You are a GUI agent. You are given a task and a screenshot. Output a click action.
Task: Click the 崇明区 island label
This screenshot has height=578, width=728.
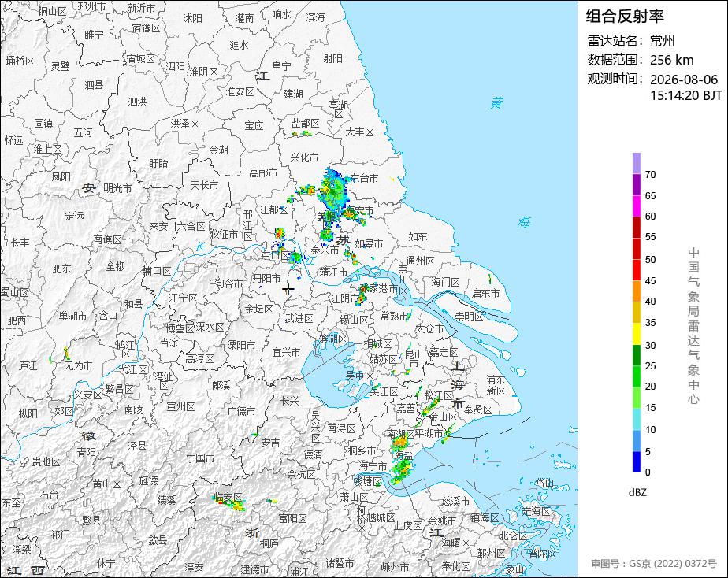point(470,317)
